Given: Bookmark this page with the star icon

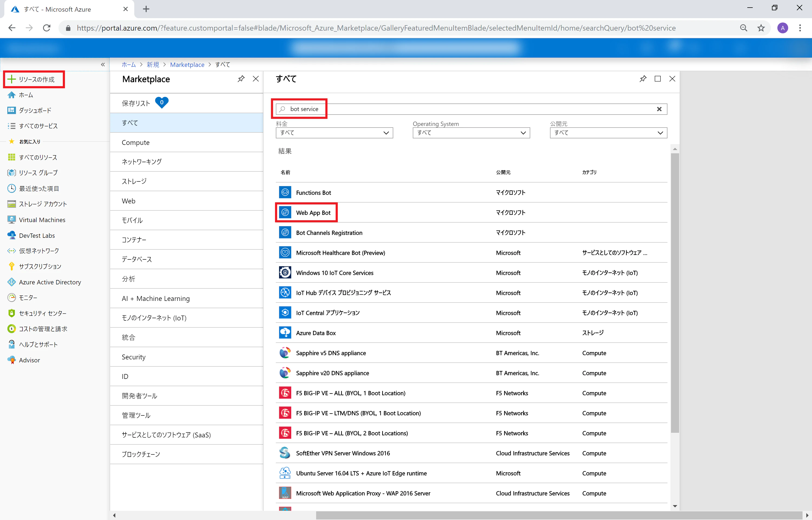Looking at the screenshot, I should pyautogui.click(x=761, y=28).
